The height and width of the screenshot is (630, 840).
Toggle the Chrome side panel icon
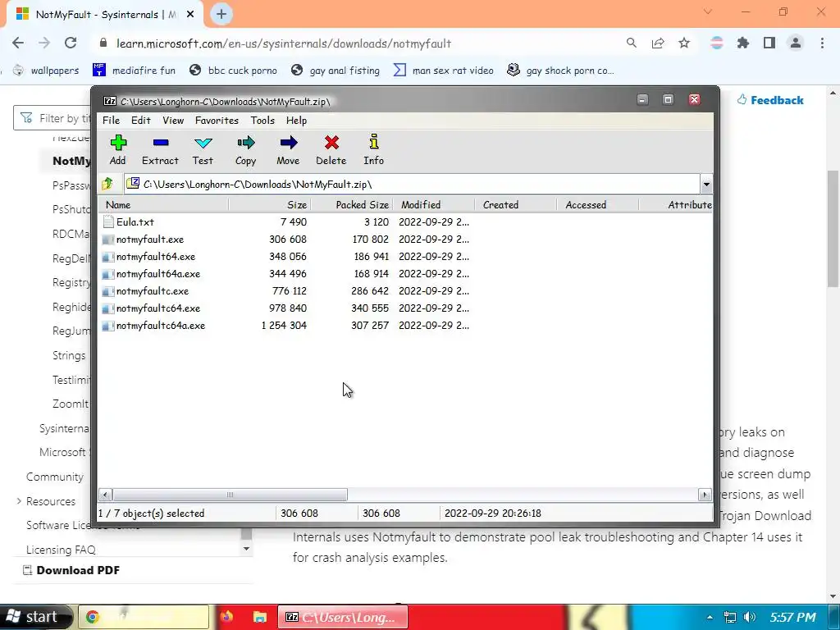769,43
